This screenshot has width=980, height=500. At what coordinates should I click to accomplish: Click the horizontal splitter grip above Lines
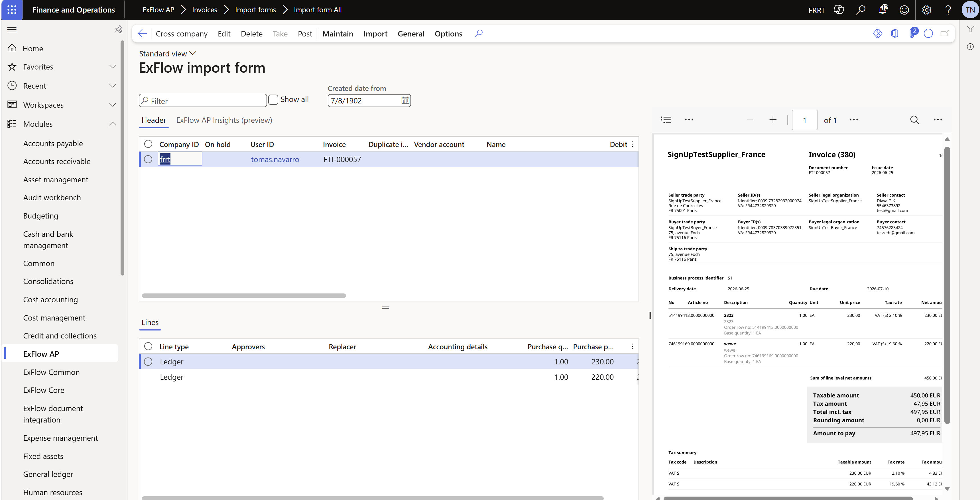[x=385, y=307]
